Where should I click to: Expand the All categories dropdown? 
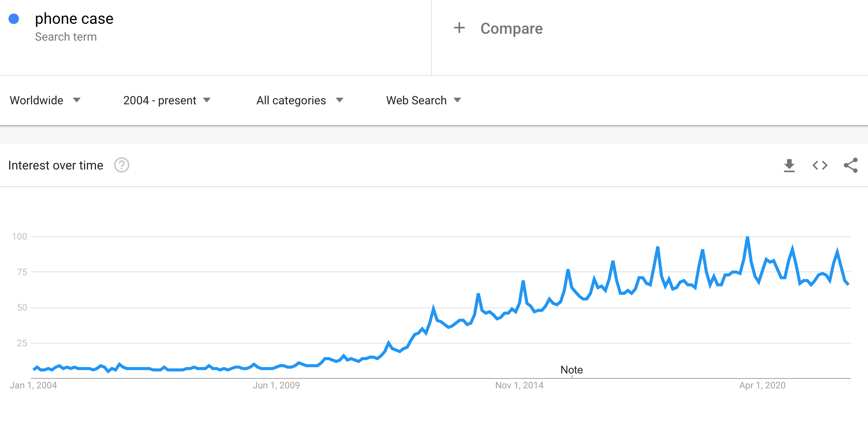300,100
